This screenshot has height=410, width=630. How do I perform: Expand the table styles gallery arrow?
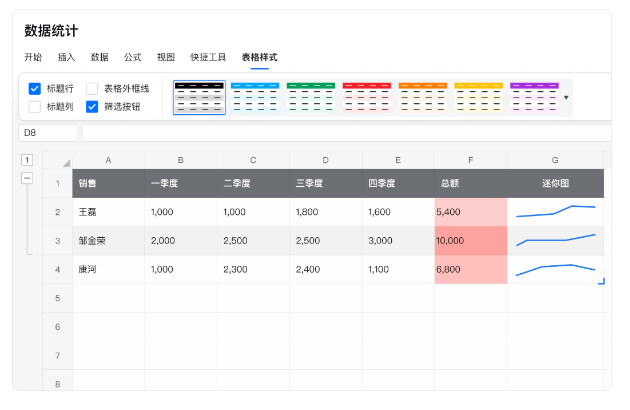coord(567,98)
